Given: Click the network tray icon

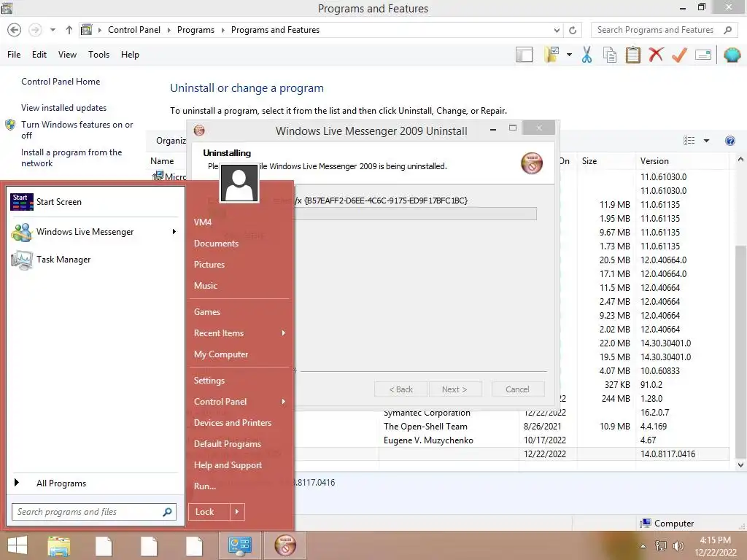Looking at the screenshot, I should pyautogui.click(x=661, y=546).
